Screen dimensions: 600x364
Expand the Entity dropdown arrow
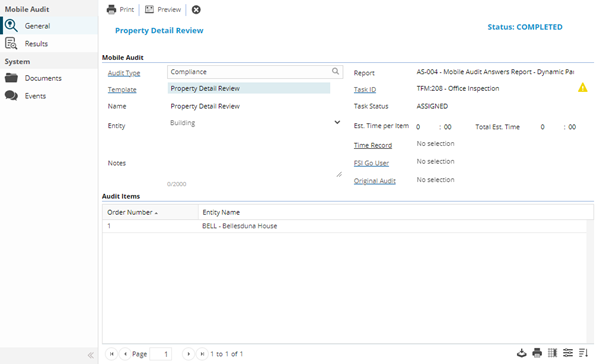coord(337,122)
